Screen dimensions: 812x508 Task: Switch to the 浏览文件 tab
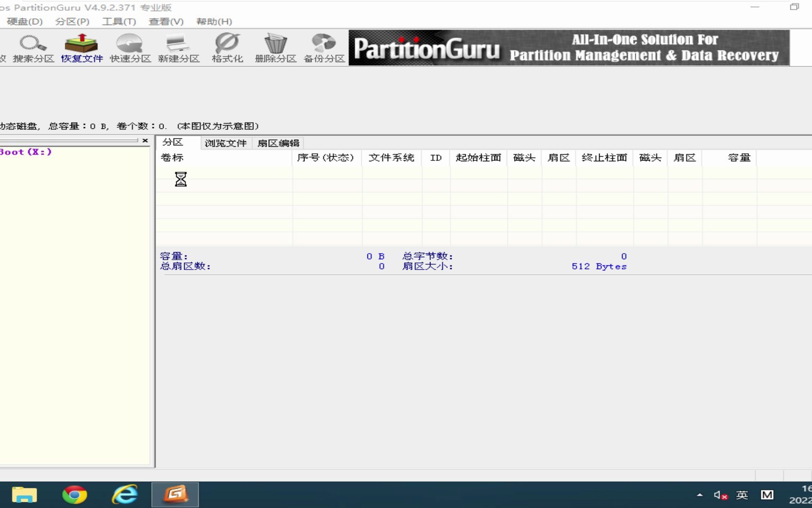pyautogui.click(x=226, y=143)
